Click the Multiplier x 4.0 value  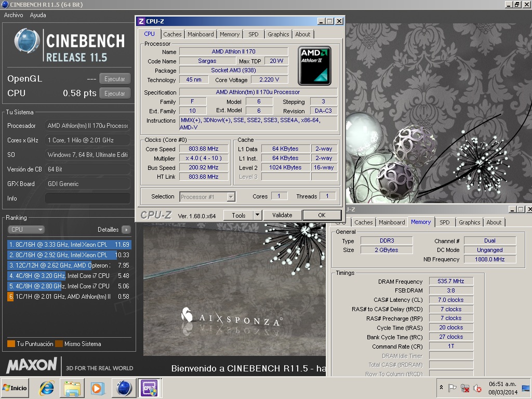tap(204, 158)
